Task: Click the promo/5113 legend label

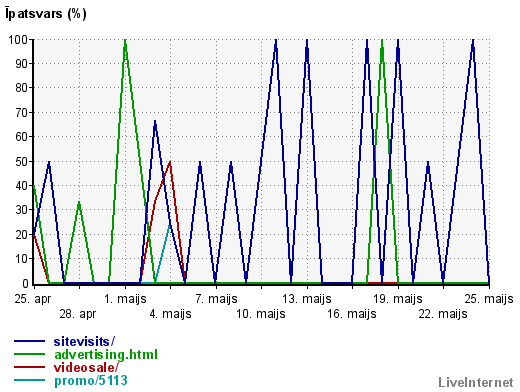Action: pyautogui.click(x=91, y=381)
